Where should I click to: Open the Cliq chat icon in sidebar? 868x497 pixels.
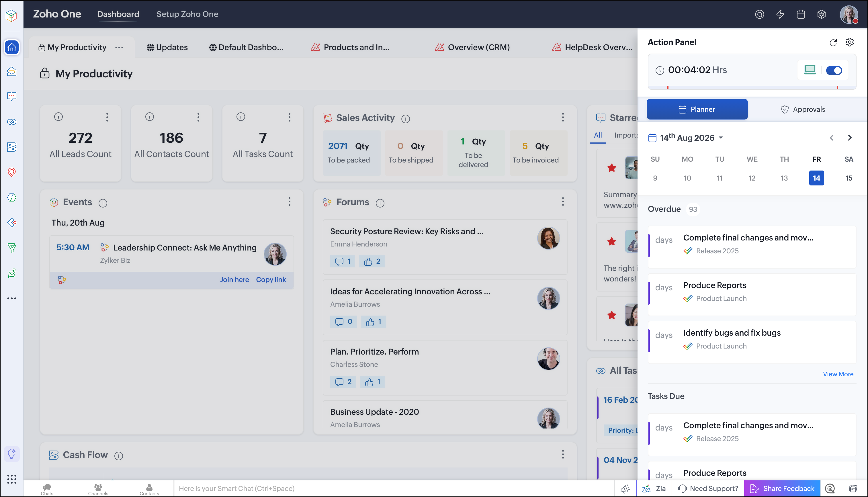pos(12,96)
